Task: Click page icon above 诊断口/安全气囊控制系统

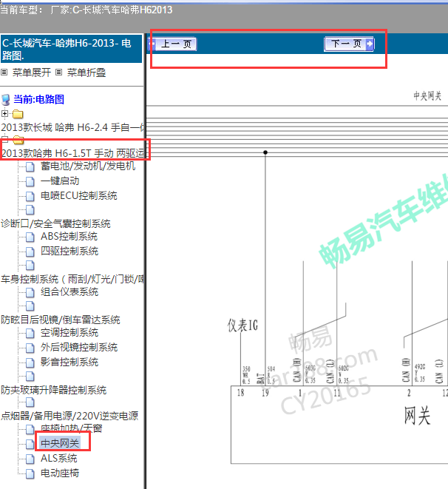Action: pos(30,210)
